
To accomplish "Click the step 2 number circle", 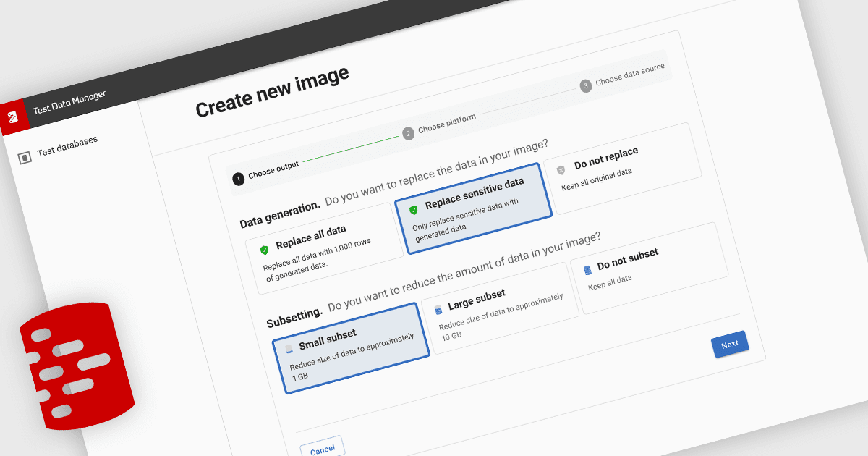I will [408, 133].
